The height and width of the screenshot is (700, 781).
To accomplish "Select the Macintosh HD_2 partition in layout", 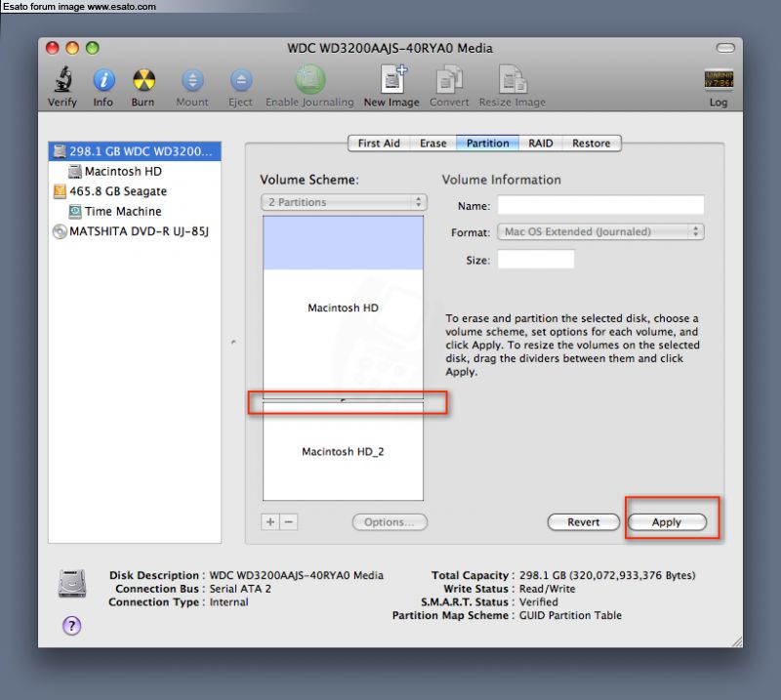I will coord(344,452).
